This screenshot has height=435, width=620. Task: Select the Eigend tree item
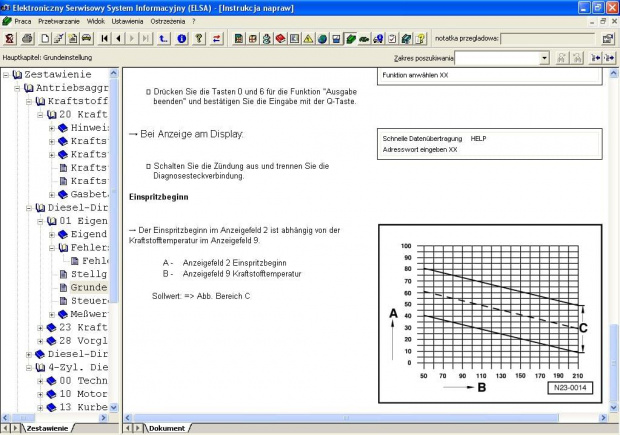(x=89, y=234)
